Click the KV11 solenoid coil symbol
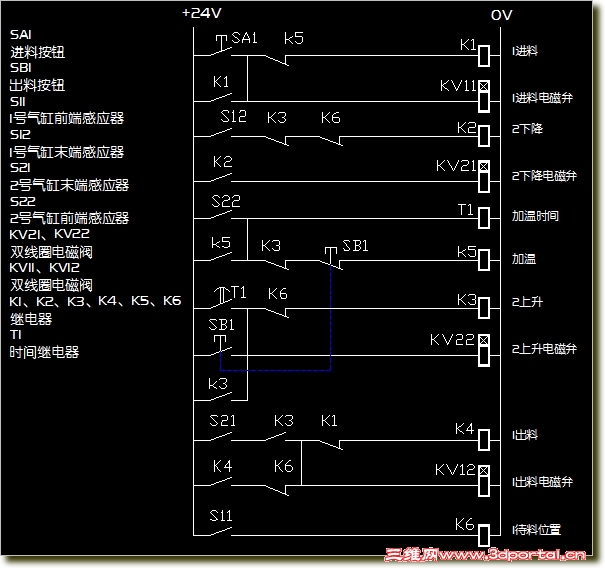The height and width of the screenshot is (568, 605). [x=484, y=96]
